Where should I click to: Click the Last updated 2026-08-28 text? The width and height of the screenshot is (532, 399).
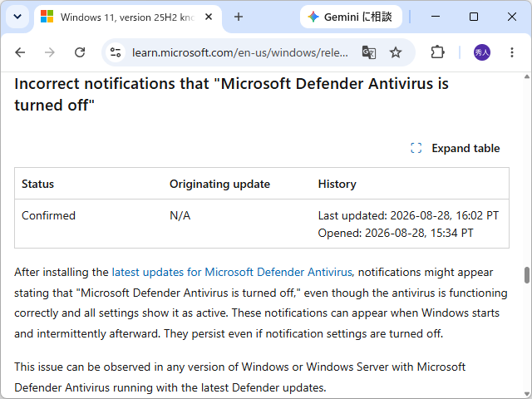[x=408, y=215]
